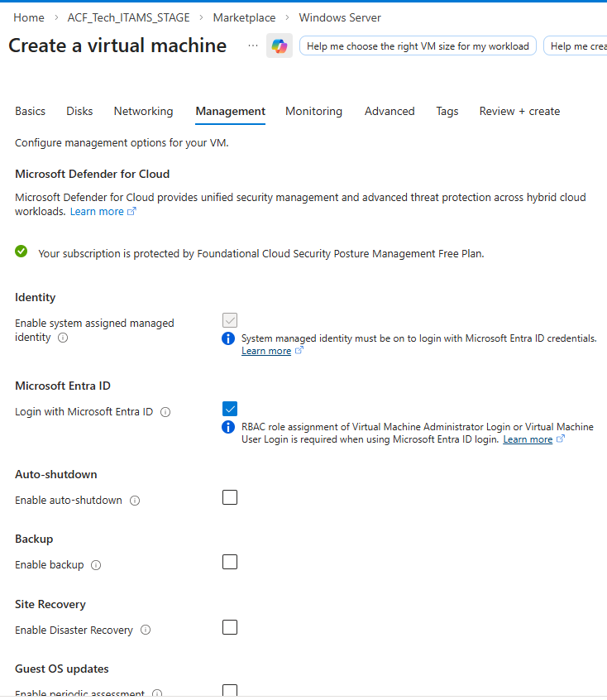This screenshot has height=700, width=607.
Task: Switch to the Tags tab
Action: [x=447, y=111]
